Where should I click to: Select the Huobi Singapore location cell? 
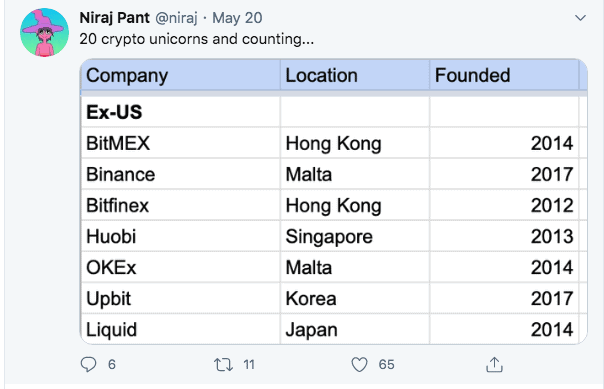[355, 236]
